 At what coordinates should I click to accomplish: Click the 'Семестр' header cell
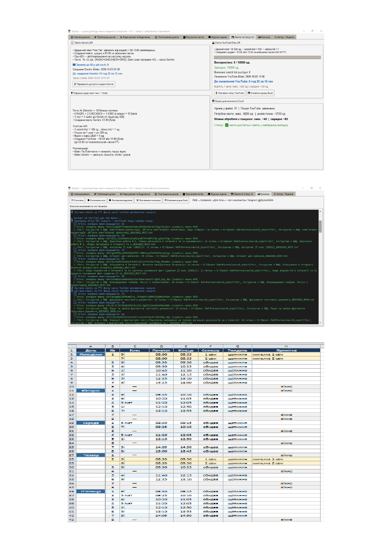pyautogui.click(x=211, y=350)
